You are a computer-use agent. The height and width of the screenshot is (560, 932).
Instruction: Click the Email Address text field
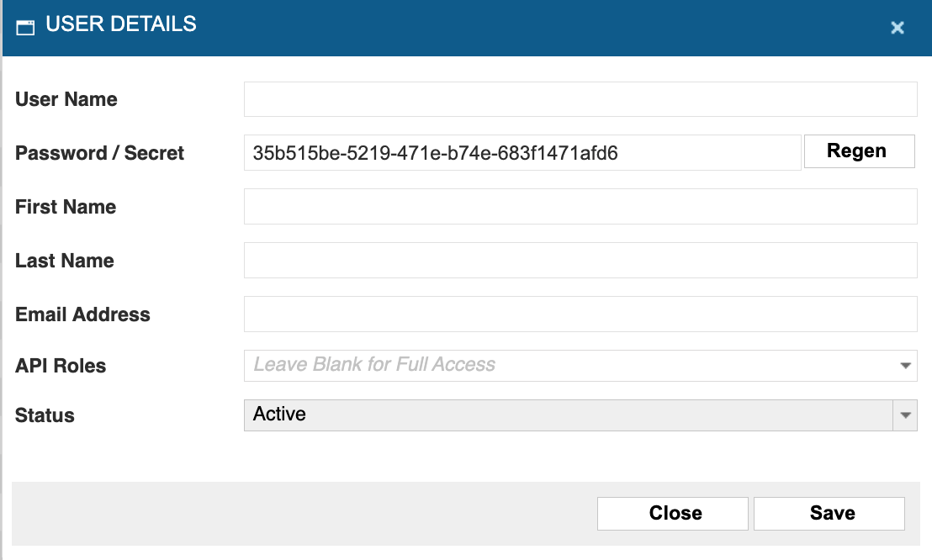[x=580, y=314]
